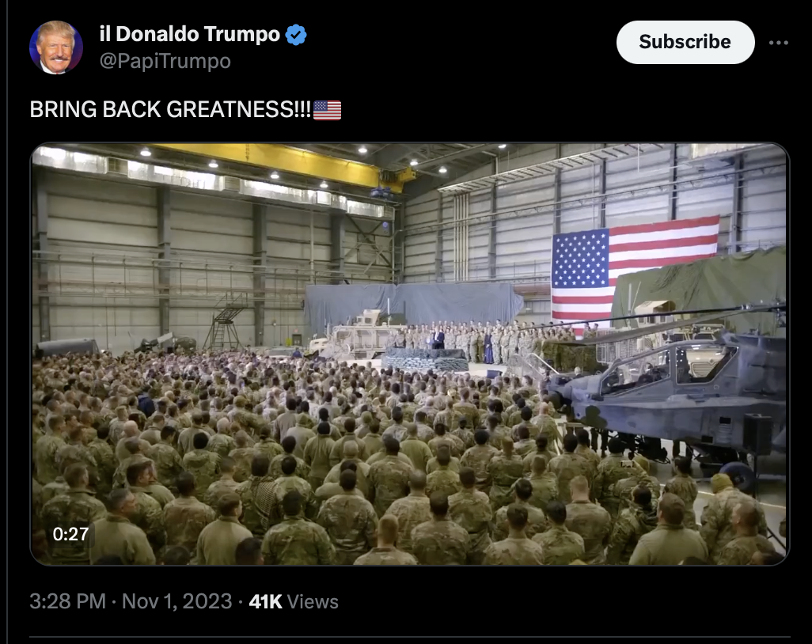
Task: Click the hanging American flag in the video
Action: pos(635,269)
